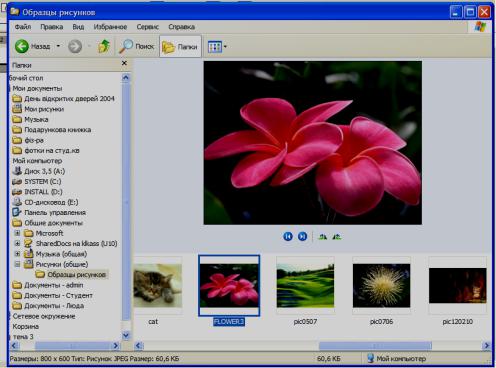Image resolution: width=496 pixels, height=368 pixels.
Task: Click Мой компьютер zone in status bar
Action: tap(396, 359)
